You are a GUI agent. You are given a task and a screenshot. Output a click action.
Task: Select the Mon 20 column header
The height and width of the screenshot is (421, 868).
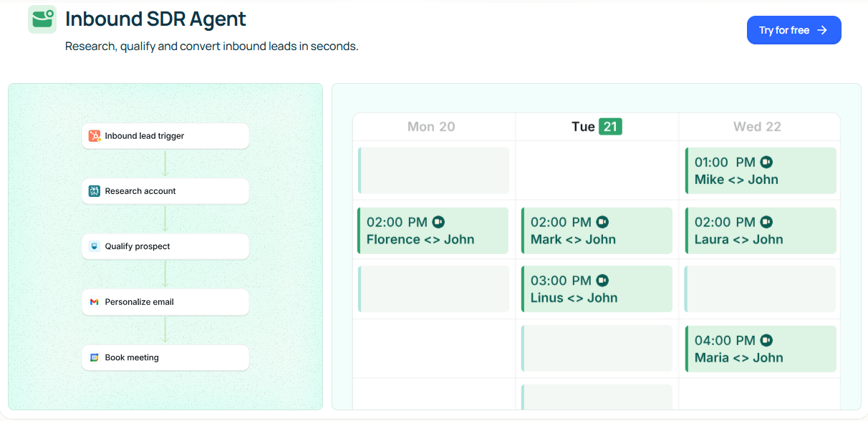pos(431,127)
